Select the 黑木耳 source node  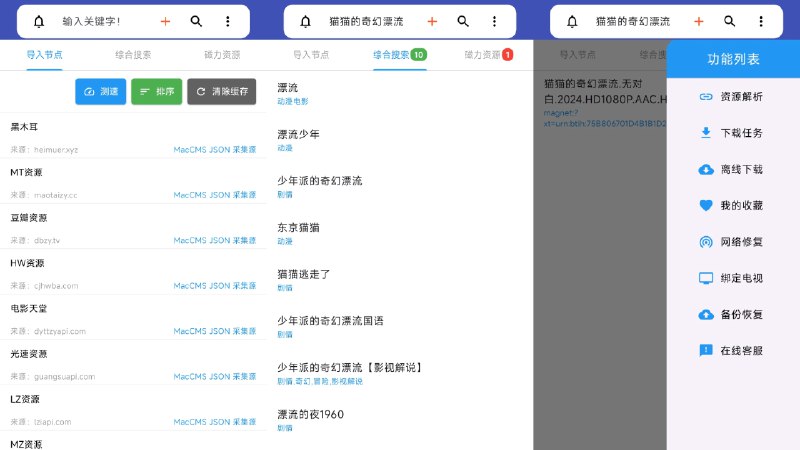coord(133,138)
